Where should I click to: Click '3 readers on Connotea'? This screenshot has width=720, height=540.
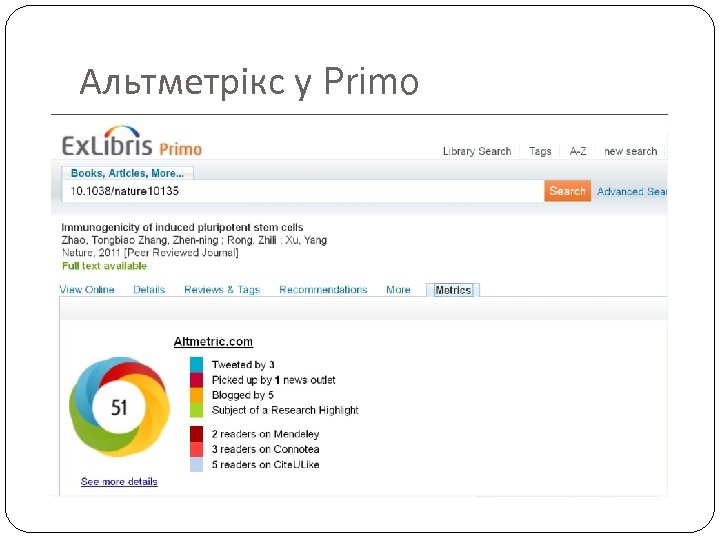pos(265,449)
